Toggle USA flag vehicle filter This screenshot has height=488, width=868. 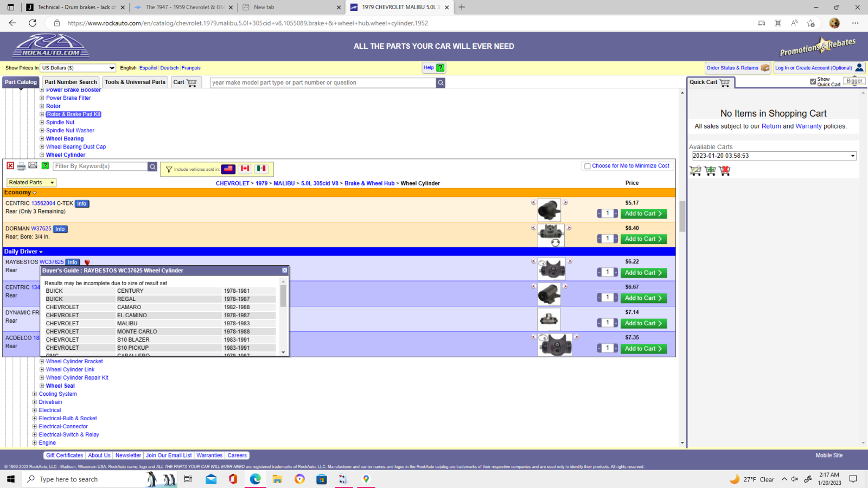point(228,169)
